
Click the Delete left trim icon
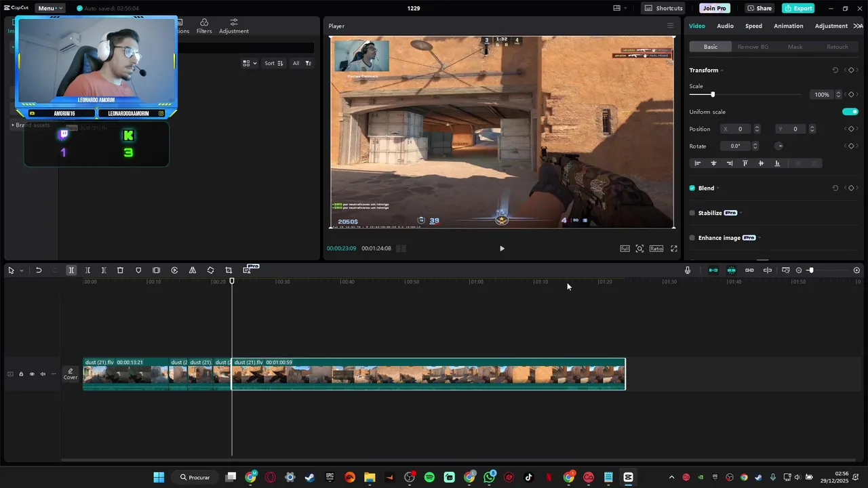(x=87, y=270)
